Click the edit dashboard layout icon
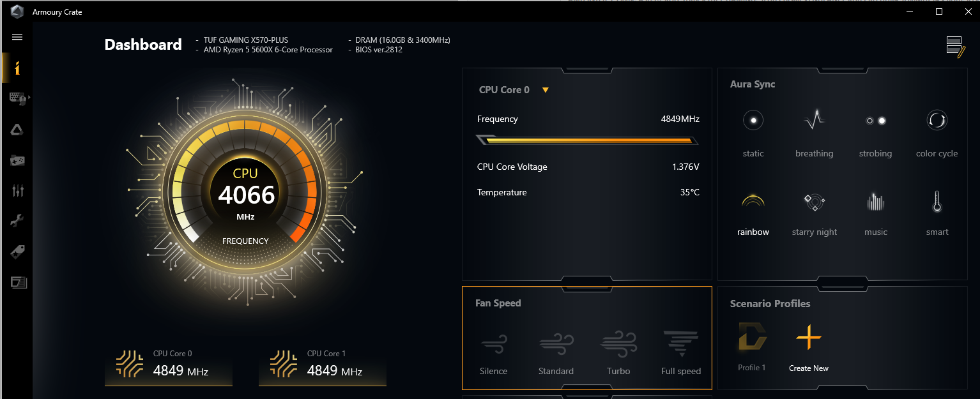Viewport: 980px width, 399px height. pos(955,47)
